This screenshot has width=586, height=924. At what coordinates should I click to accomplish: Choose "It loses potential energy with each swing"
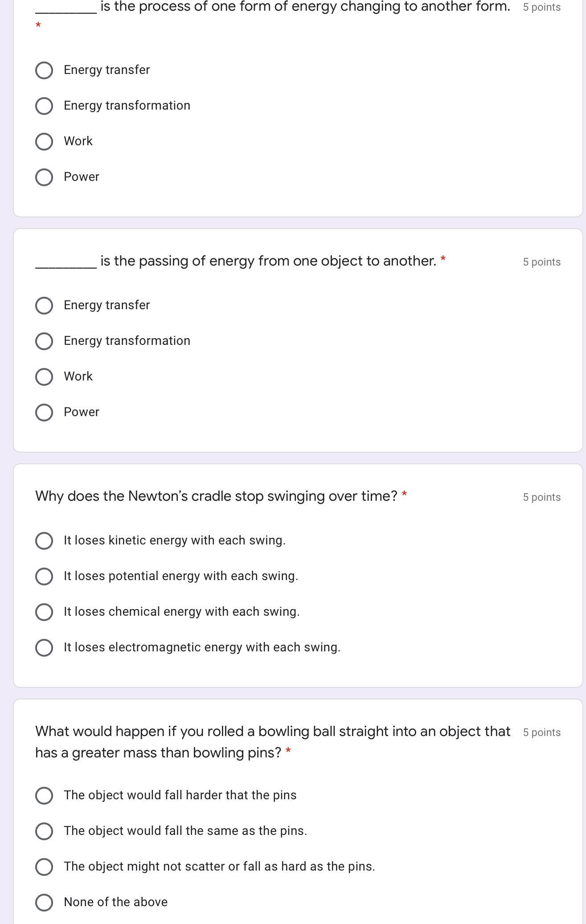pos(44,576)
